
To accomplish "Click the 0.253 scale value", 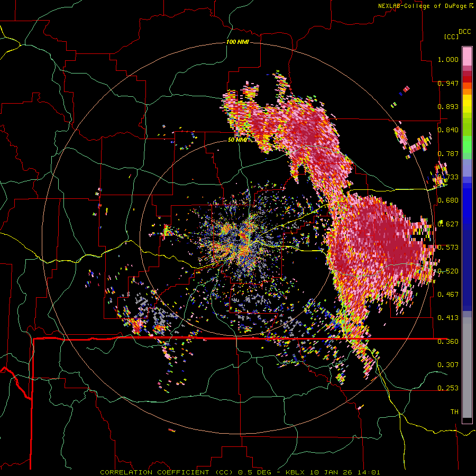I will pyautogui.click(x=448, y=388).
